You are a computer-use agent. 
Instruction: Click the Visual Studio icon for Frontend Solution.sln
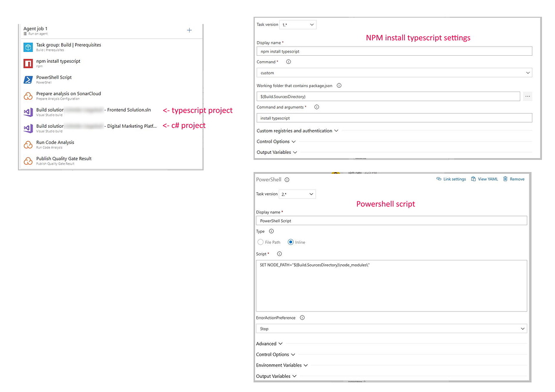coord(28,112)
